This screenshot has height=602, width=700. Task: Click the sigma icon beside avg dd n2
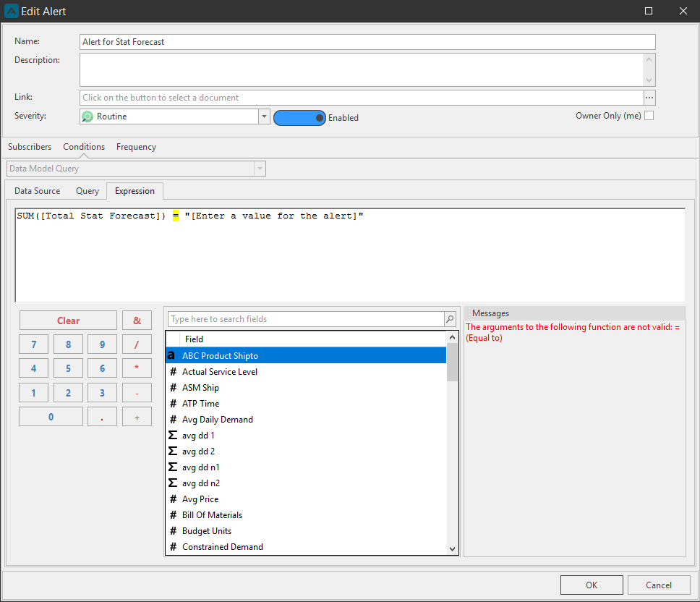point(173,483)
